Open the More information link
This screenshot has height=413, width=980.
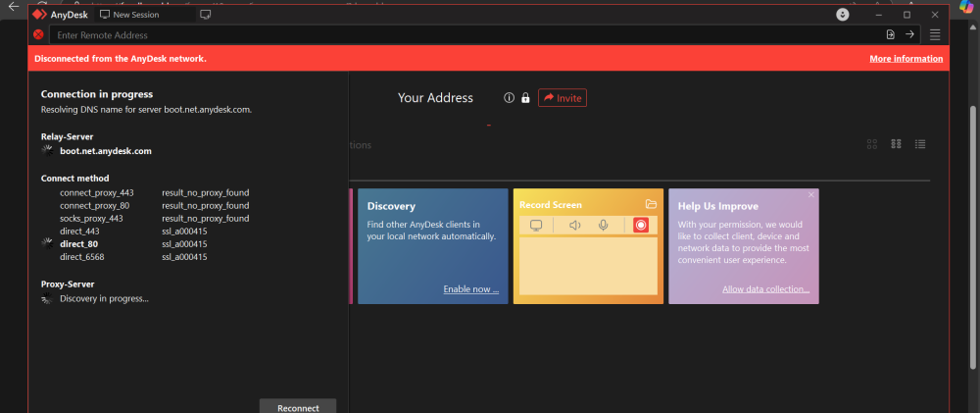906,59
